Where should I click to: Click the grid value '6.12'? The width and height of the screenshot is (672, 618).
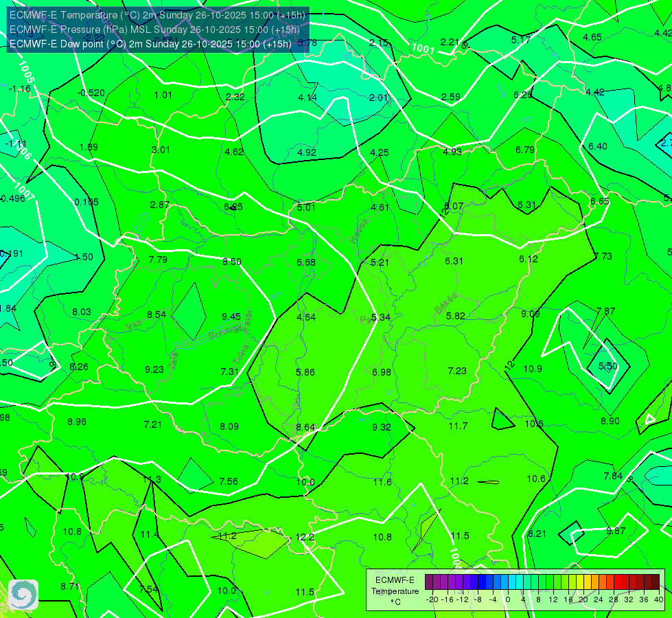529,259
